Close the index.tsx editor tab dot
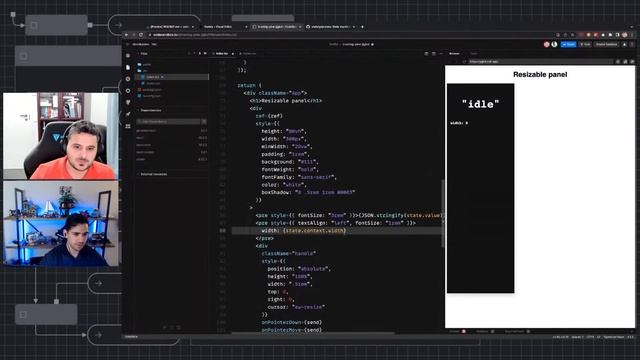The height and width of the screenshot is (360, 640). [x=233, y=53]
